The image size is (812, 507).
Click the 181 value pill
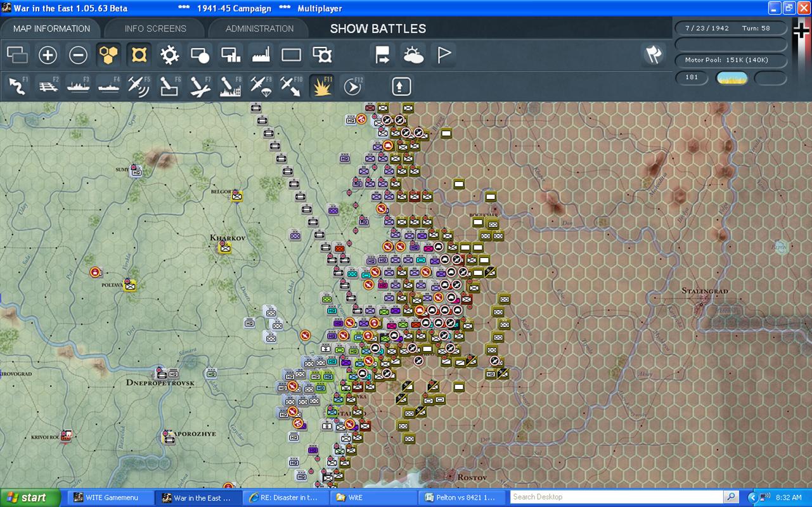(692, 77)
